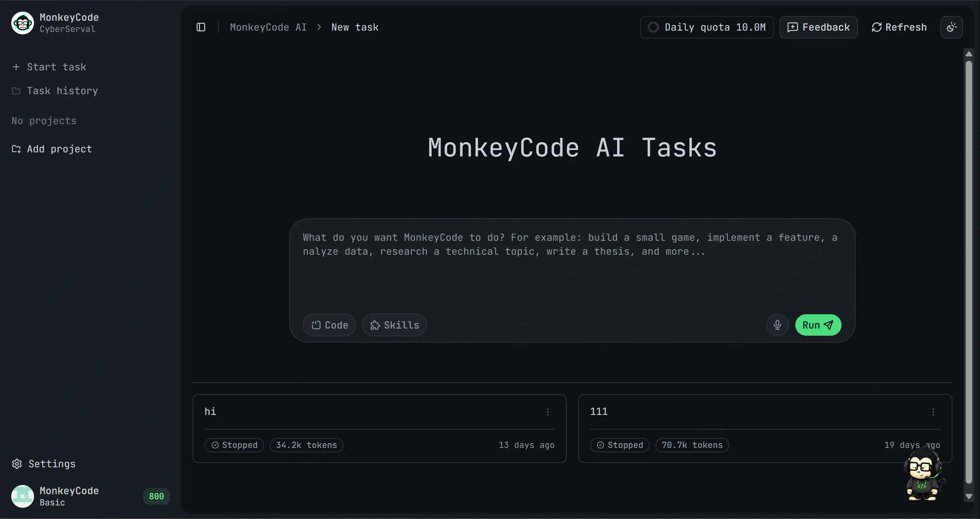The height and width of the screenshot is (519, 980).
Task: Open Task history in sidebar
Action: 55,91
